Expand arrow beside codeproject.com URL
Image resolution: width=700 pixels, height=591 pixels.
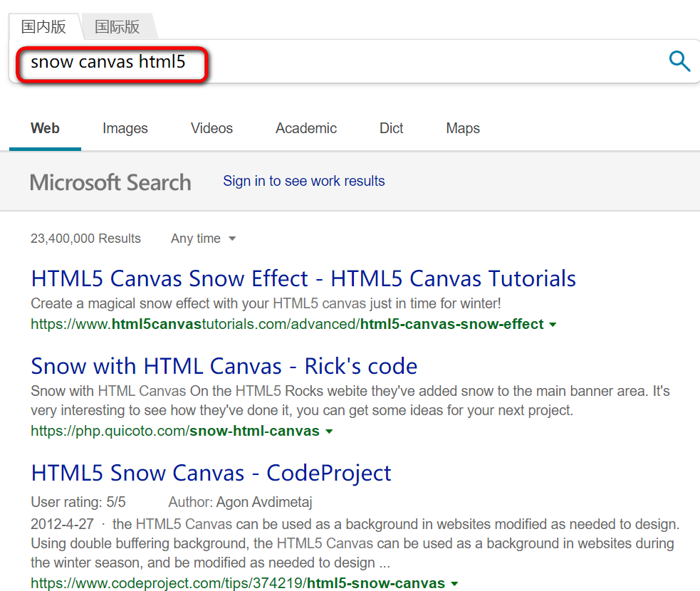click(x=454, y=584)
